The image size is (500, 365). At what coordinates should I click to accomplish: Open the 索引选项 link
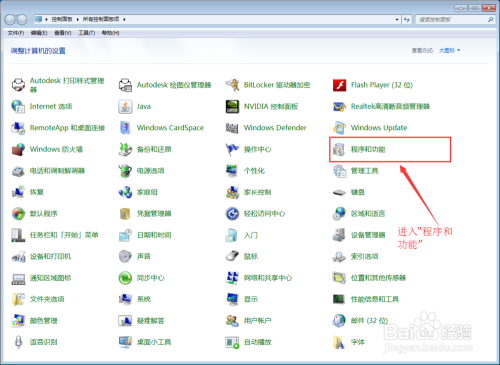(365, 256)
